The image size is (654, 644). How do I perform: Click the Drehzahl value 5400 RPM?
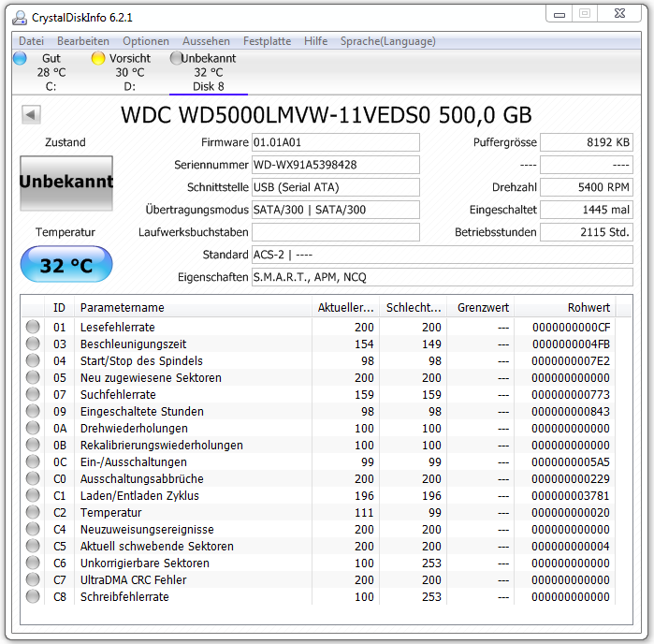587,187
